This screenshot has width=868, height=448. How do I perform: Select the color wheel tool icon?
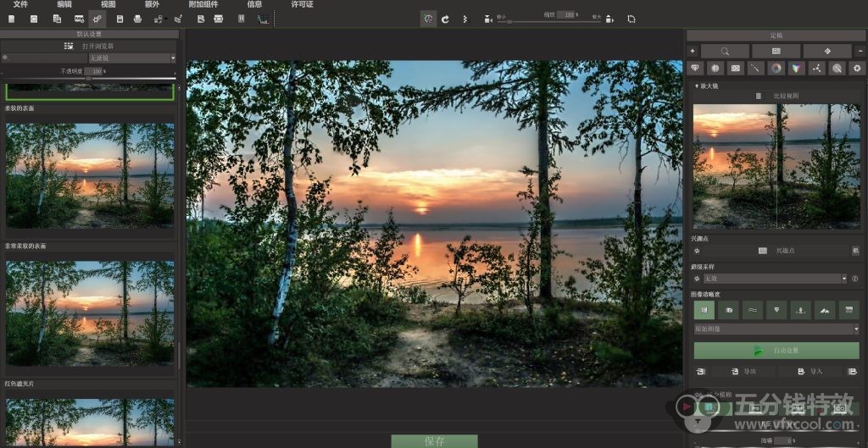[776, 68]
